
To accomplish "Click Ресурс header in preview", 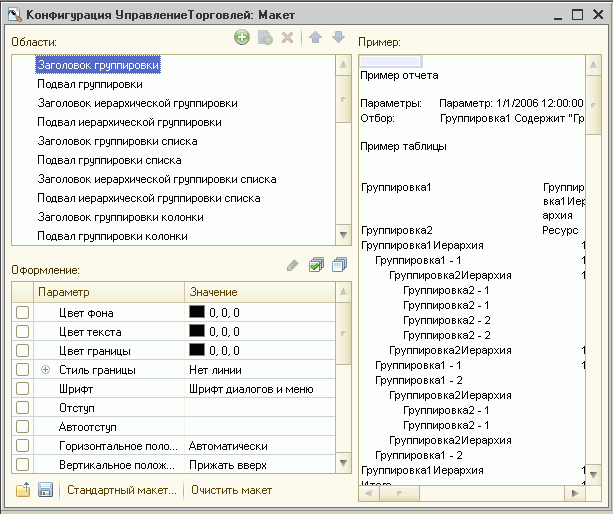I will 560,230.
